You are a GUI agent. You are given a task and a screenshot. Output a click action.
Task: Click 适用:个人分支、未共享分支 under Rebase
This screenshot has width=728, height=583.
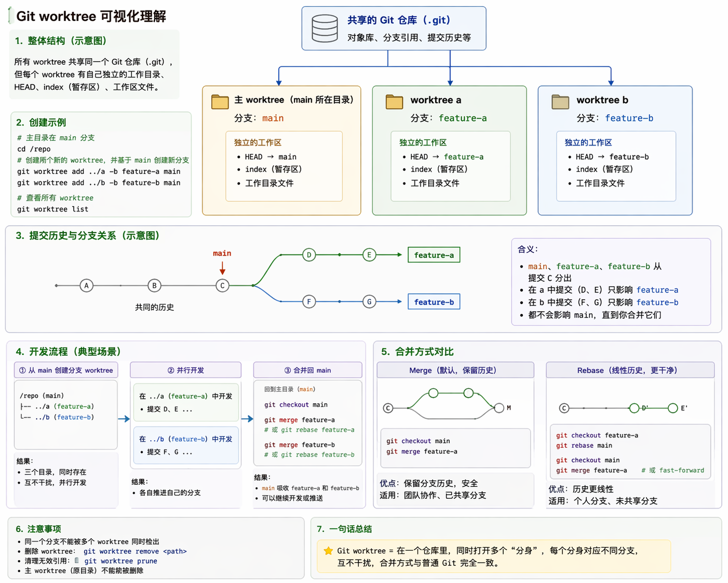[603, 501]
